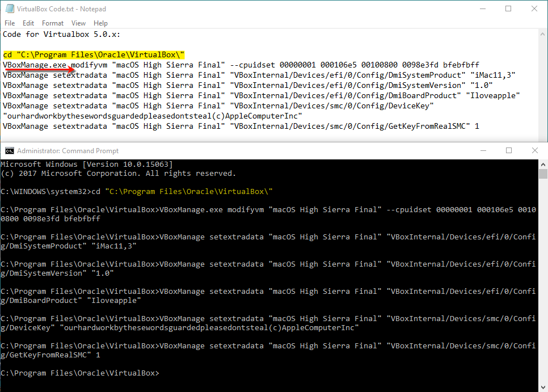
Task: Minimize the Notepad window
Action: click(x=483, y=9)
